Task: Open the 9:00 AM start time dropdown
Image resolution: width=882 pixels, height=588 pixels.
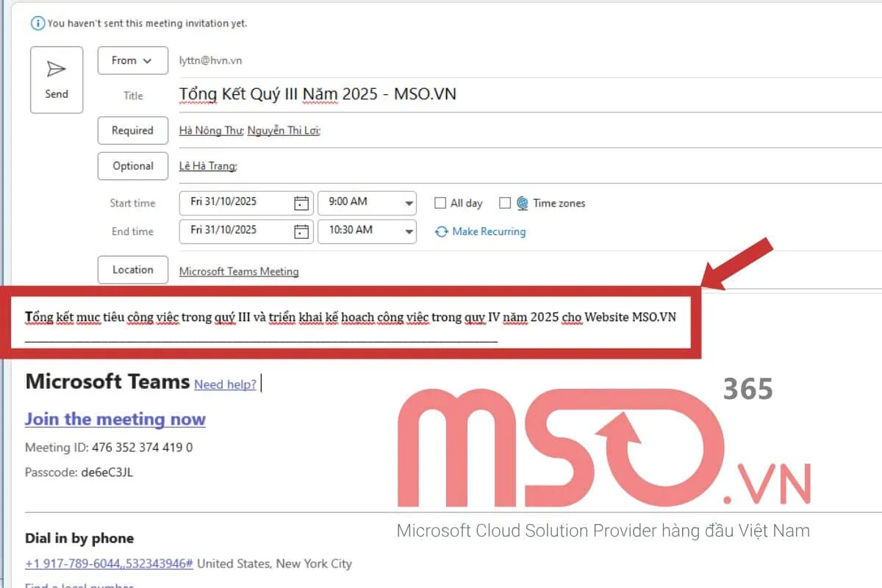Action: coord(408,203)
